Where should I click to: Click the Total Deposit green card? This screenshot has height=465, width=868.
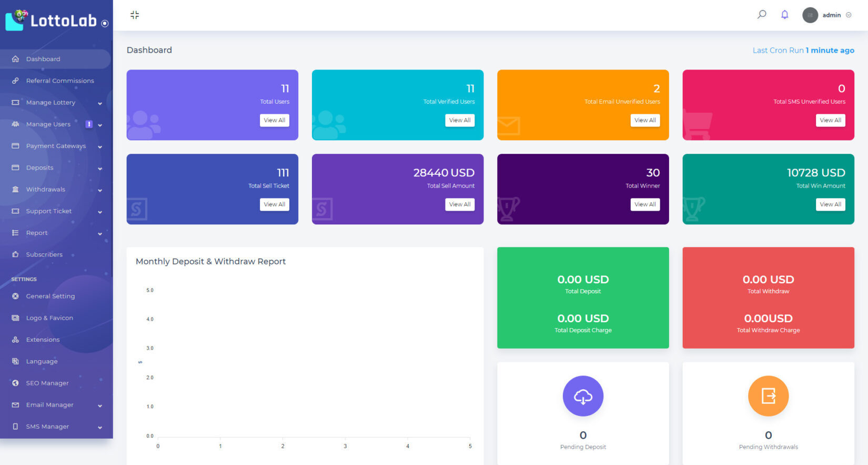tap(583, 298)
